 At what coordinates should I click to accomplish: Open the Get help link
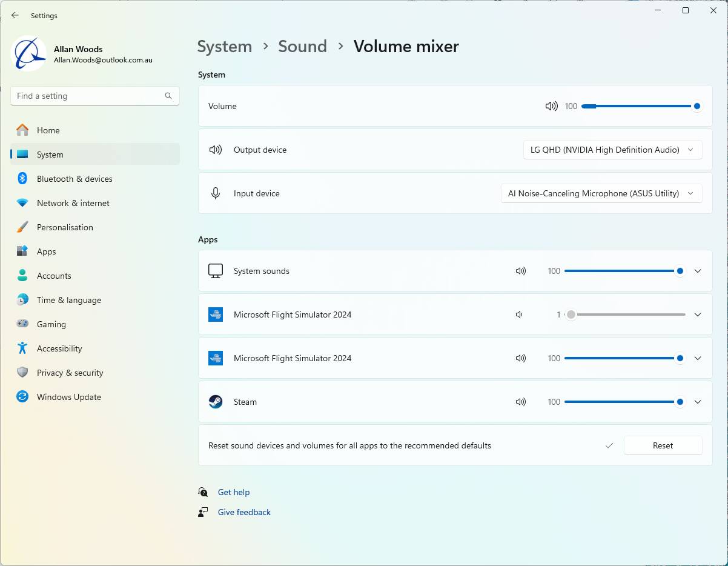point(234,492)
